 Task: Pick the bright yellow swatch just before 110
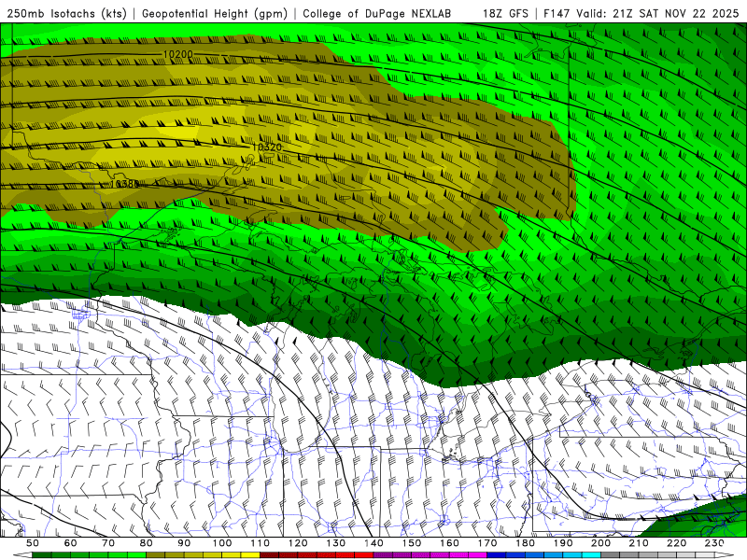pyautogui.click(x=250, y=555)
